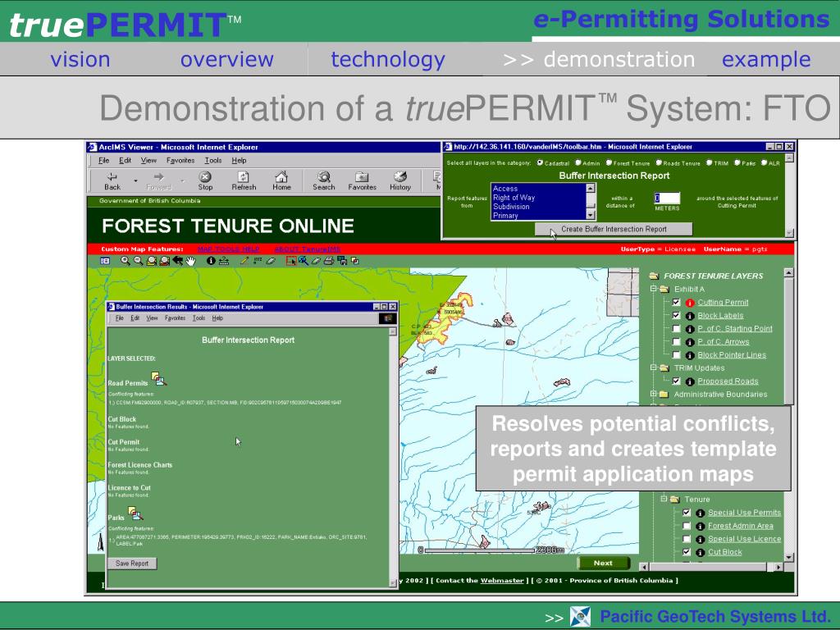The image size is (840, 630).
Task: Open the Tools menu in ArcIMS Viewer
Action: 212,160
